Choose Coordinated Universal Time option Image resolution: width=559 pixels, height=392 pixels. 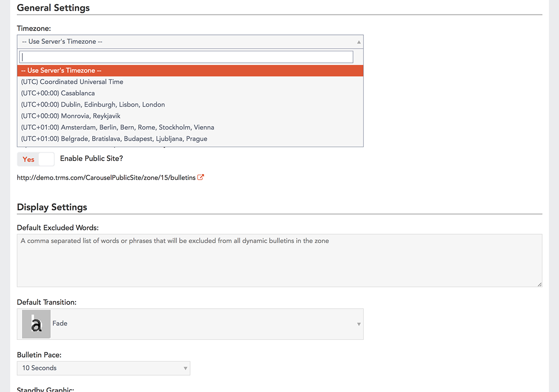[72, 82]
